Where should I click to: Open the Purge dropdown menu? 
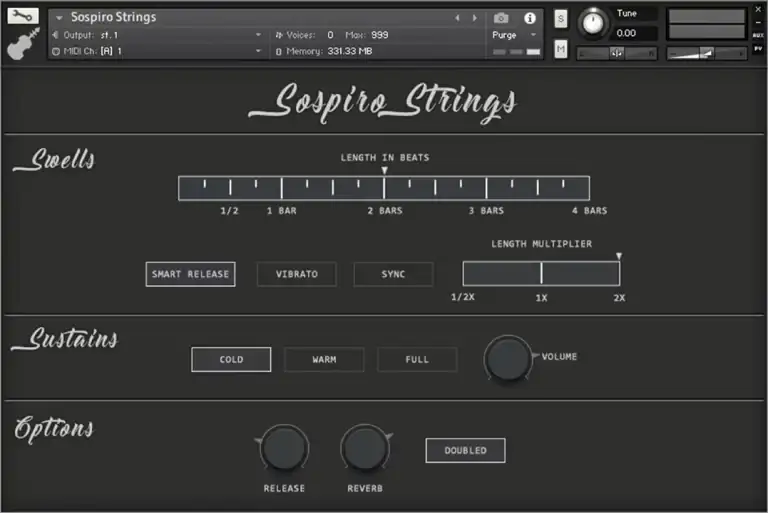[533, 35]
